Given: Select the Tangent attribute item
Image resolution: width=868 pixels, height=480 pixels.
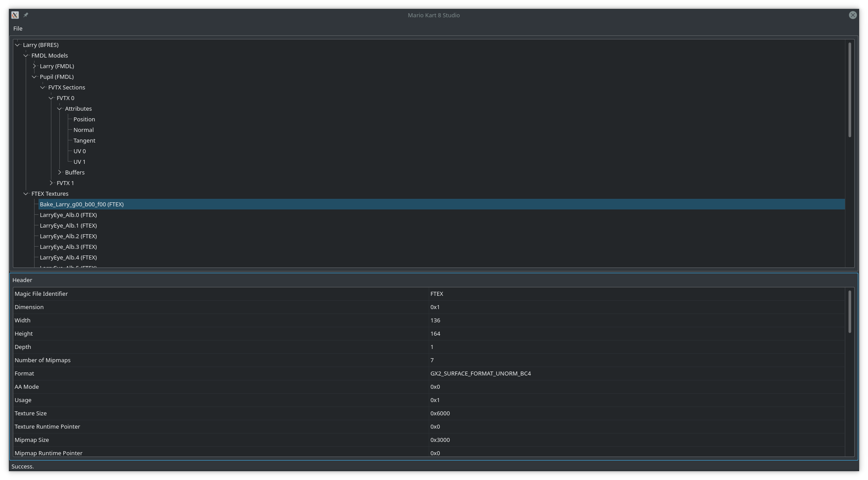Looking at the screenshot, I should point(84,140).
